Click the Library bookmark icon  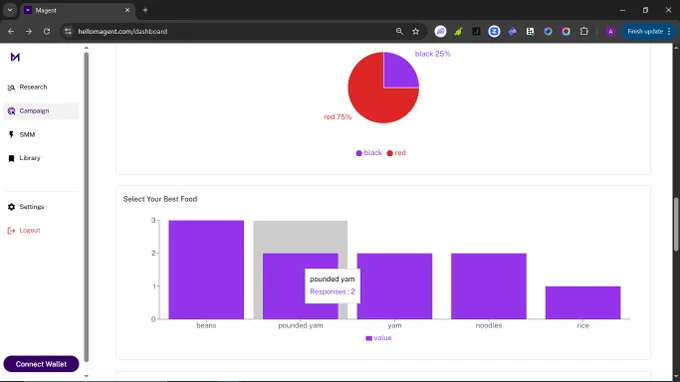click(11, 159)
